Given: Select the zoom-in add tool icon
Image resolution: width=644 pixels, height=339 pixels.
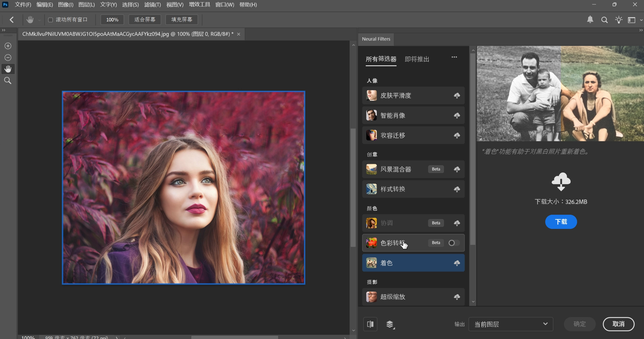Looking at the screenshot, I should (x=8, y=46).
